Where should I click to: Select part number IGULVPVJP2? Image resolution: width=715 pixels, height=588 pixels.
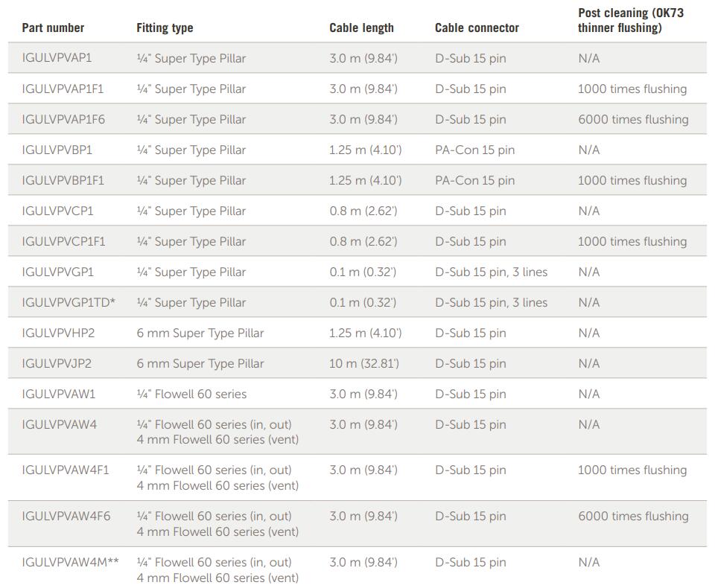pos(57,363)
